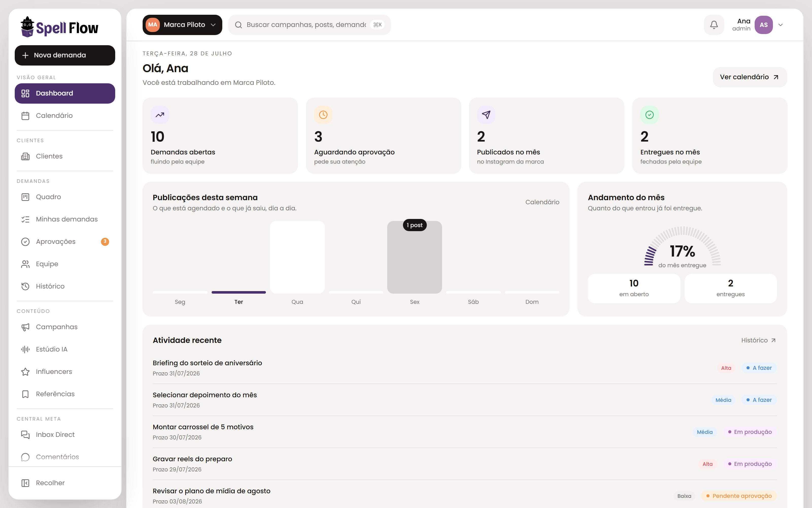The height and width of the screenshot is (508, 812).
Task: Collapse the sidebar with Recolher
Action: point(65,483)
